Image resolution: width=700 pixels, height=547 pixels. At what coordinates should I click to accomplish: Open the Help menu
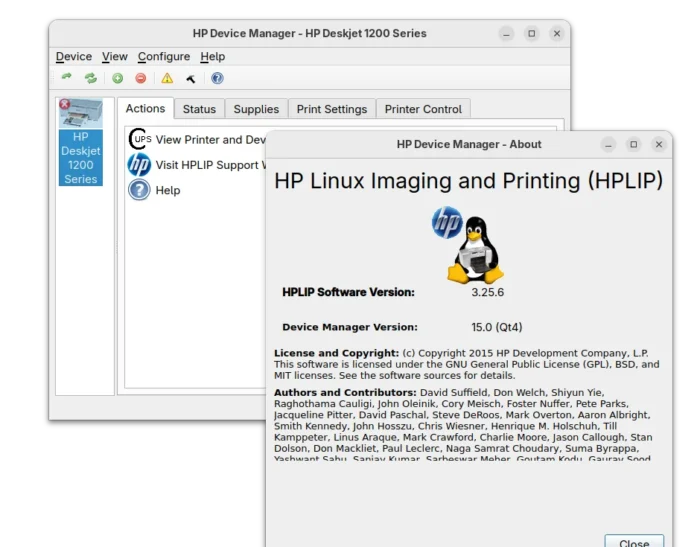coord(213,57)
